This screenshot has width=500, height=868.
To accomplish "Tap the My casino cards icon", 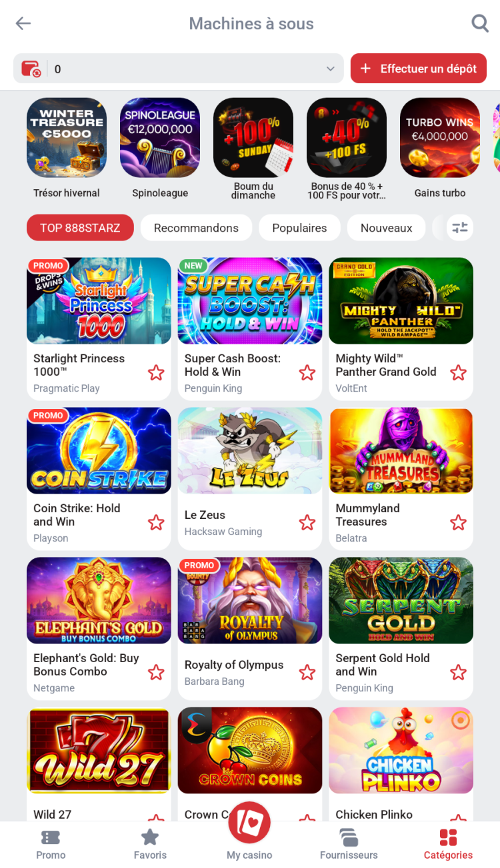I will click(x=249, y=823).
